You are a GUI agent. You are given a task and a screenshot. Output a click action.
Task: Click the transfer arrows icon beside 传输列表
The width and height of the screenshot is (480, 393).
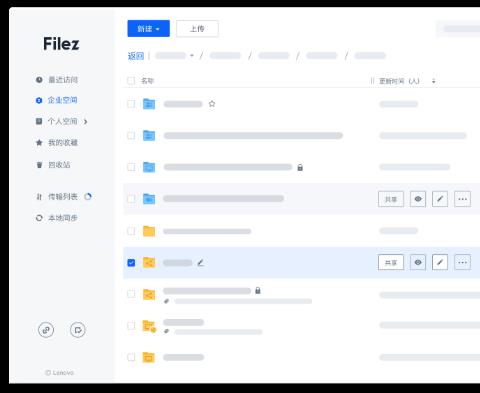(39, 197)
